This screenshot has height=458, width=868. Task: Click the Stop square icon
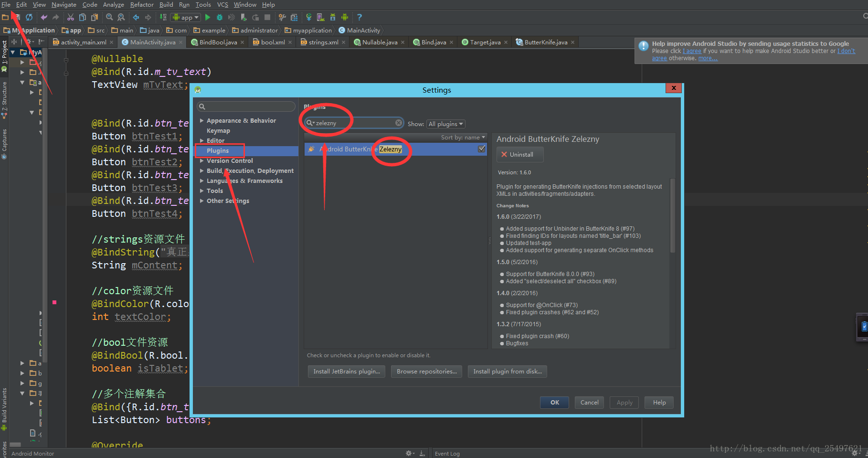point(267,17)
